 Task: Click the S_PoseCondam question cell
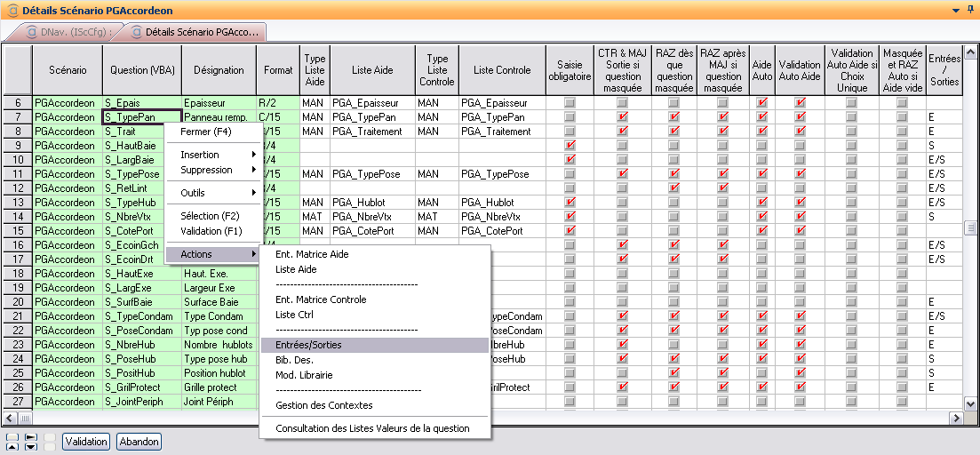tap(142, 331)
